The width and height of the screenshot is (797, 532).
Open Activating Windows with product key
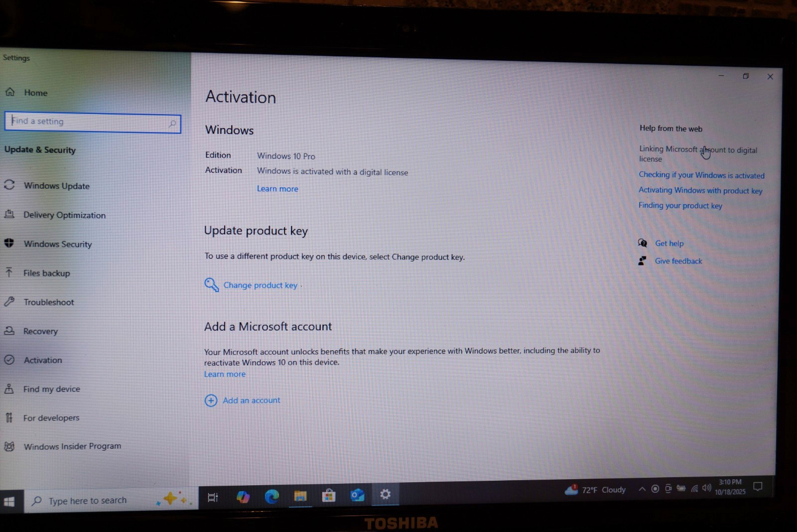pos(700,190)
